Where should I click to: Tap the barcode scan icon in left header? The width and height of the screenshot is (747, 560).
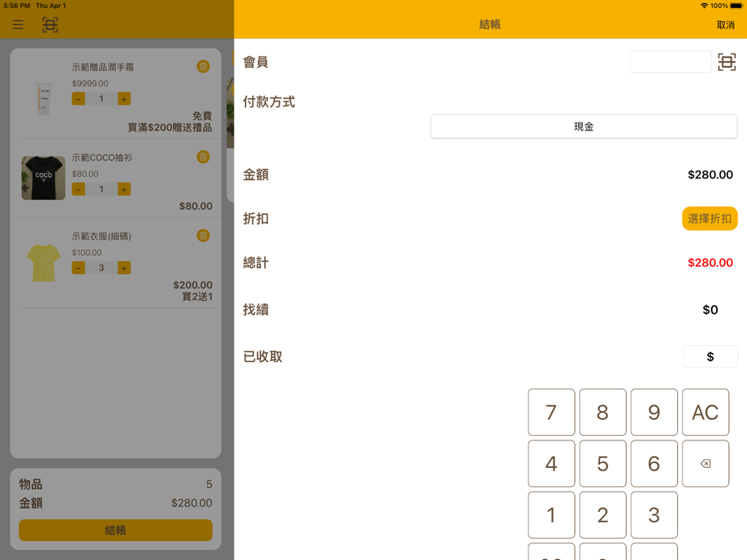point(50,25)
